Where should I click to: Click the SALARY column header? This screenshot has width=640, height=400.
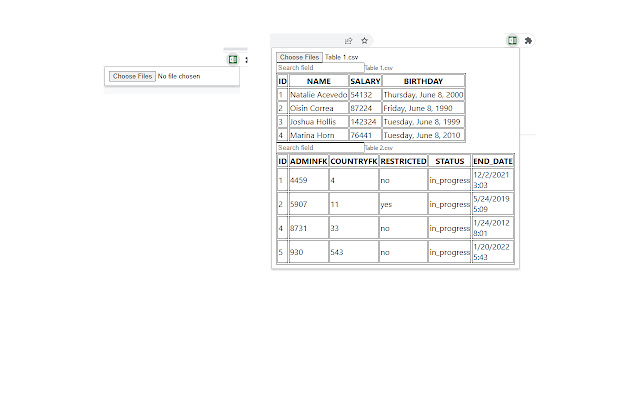pos(365,81)
